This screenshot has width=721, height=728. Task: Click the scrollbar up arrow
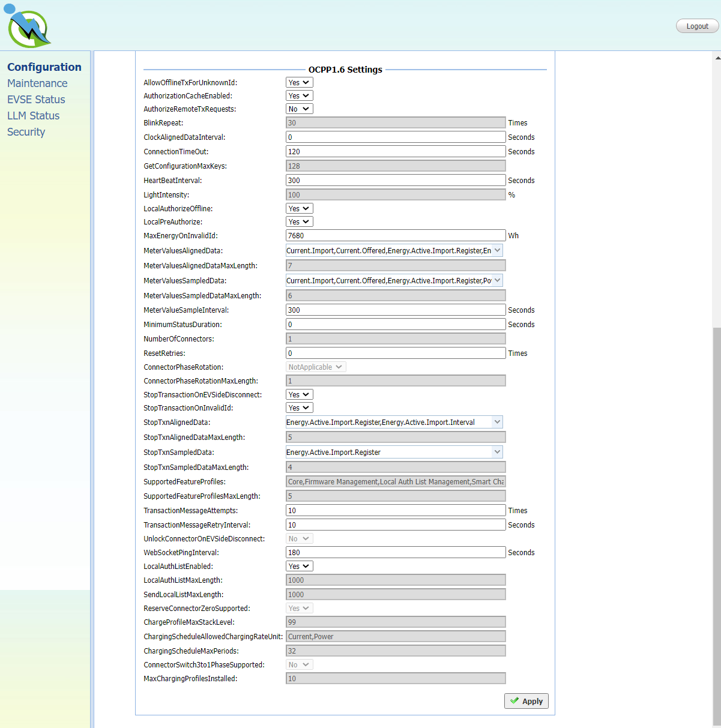[x=717, y=58]
